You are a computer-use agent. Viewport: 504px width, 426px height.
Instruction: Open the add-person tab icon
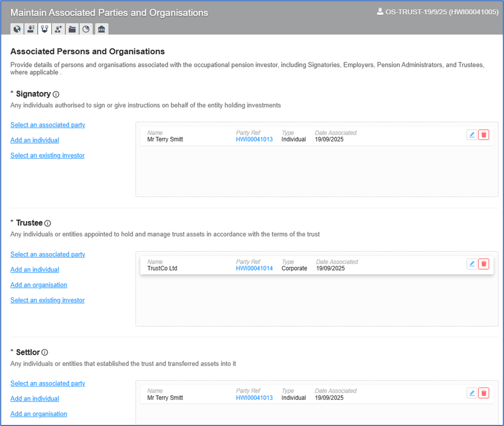tap(59, 29)
